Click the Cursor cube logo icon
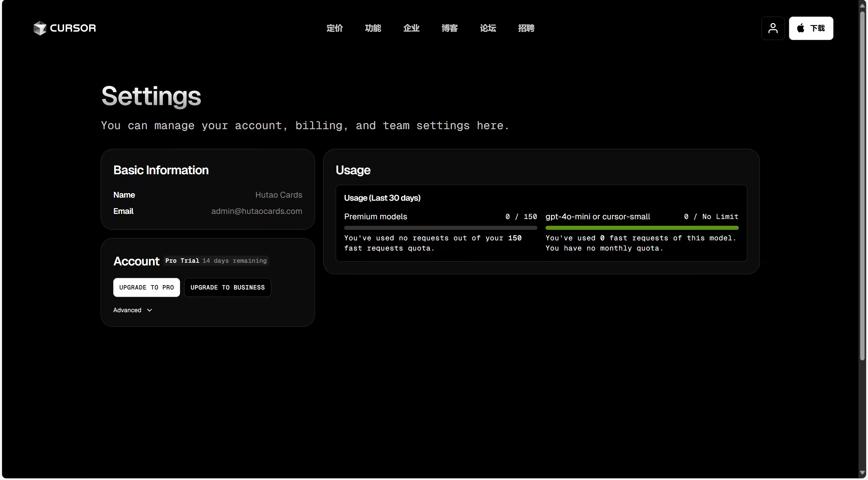The height and width of the screenshot is (480, 868). pos(40,28)
